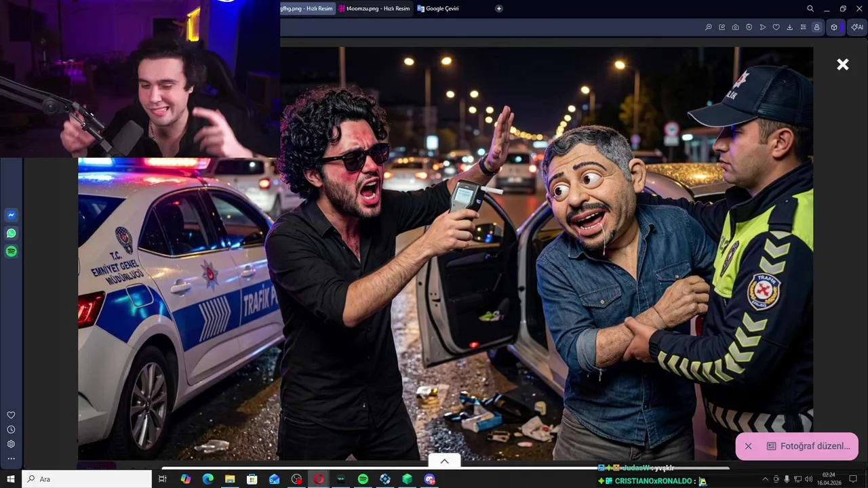This screenshot has width=868, height=488.
Task: Click the edit-note pencil toolbar icon
Action: (722, 27)
